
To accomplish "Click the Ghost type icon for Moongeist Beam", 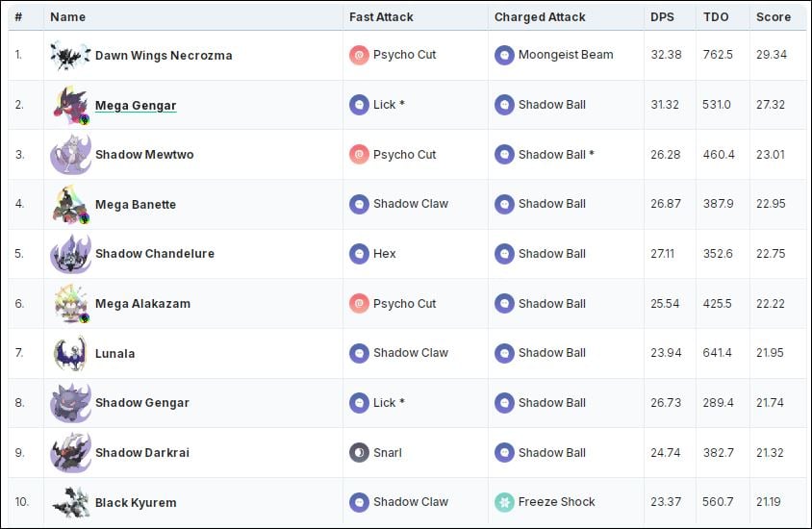I will click(504, 55).
